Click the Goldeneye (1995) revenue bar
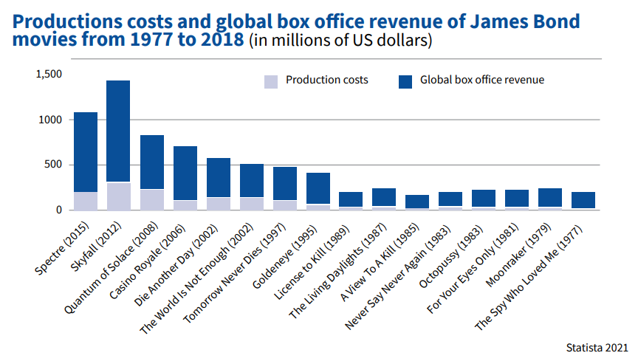This screenshot has height=364, width=638. coord(318,189)
